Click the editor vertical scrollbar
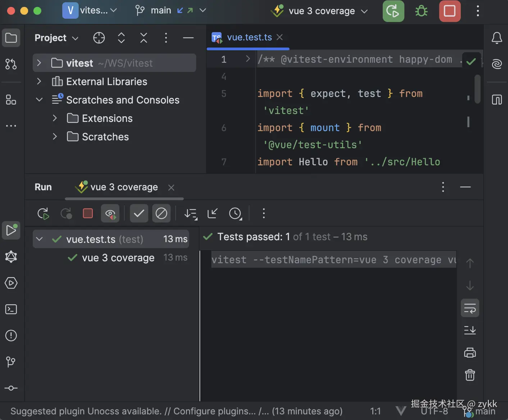Screen dimensions: 508x420 477,89
